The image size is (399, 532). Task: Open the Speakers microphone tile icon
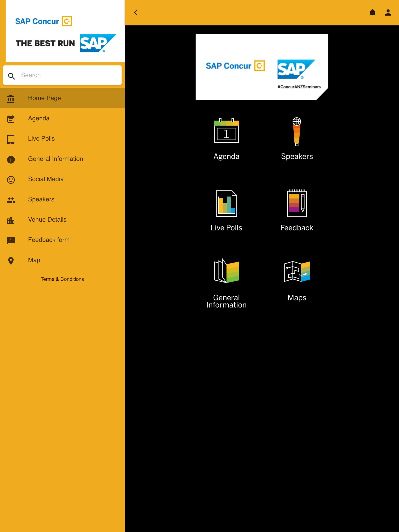[297, 132]
